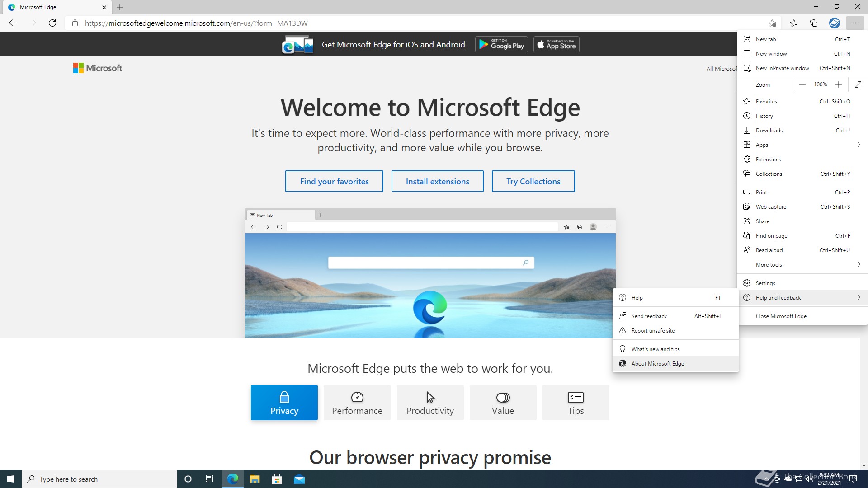Open Settings from the menu
868x488 pixels.
point(802,283)
